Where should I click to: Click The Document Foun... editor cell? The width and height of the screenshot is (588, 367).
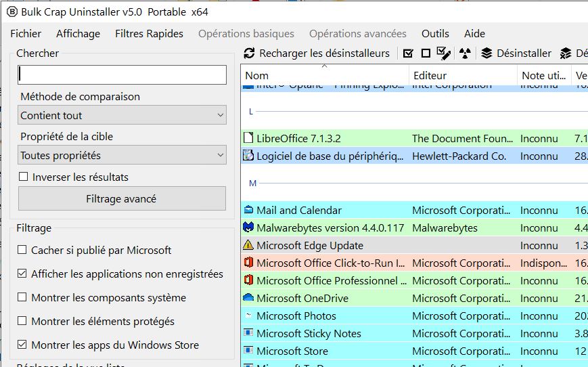click(x=462, y=138)
